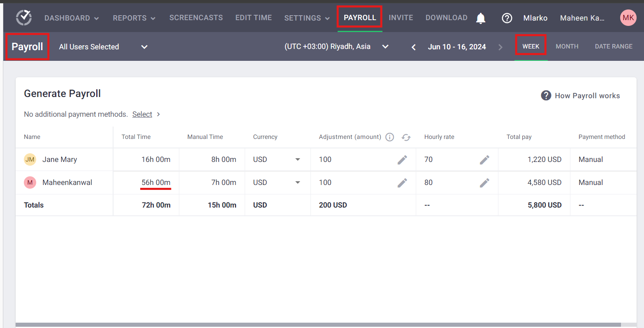Edit hourly rate for Jane Mary
Viewport: 644px width, 328px height.
484,159
